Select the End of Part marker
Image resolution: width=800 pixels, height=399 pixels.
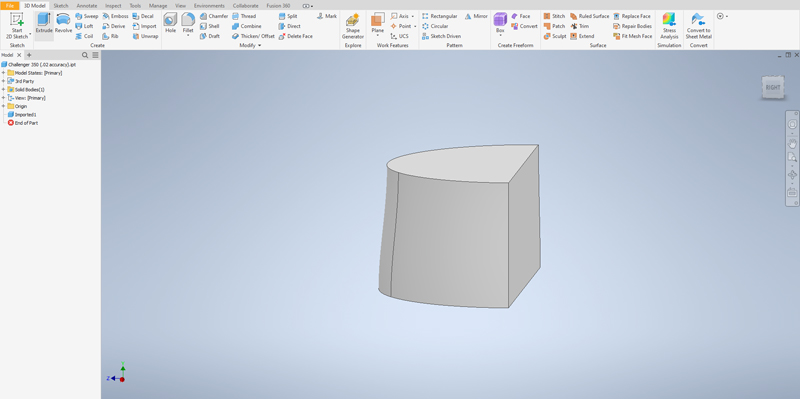(22, 123)
